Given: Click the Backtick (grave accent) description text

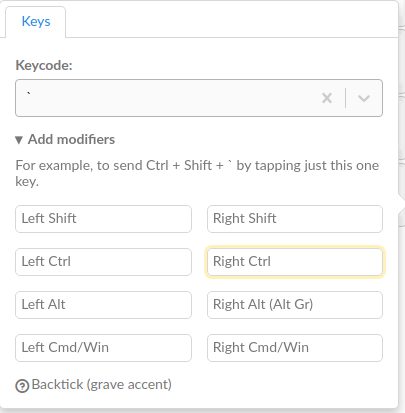Looking at the screenshot, I should pyautogui.click(x=102, y=385).
